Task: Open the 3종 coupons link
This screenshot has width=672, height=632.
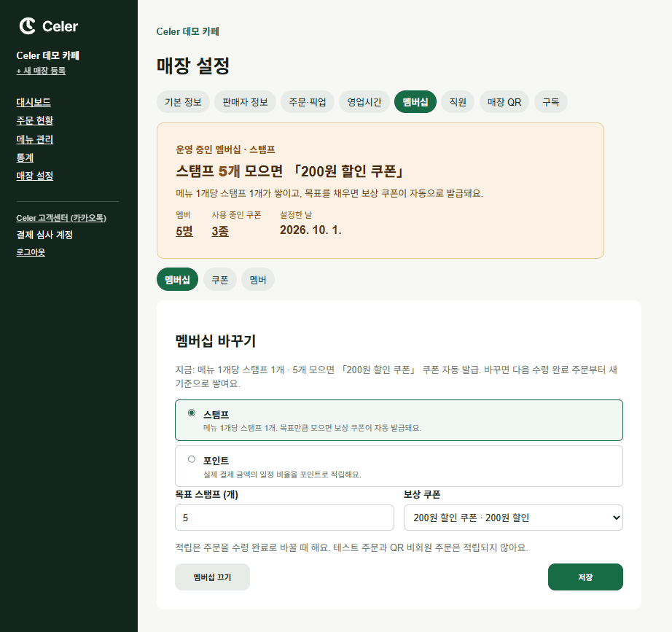Action: pyautogui.click(x=220, y=231)
